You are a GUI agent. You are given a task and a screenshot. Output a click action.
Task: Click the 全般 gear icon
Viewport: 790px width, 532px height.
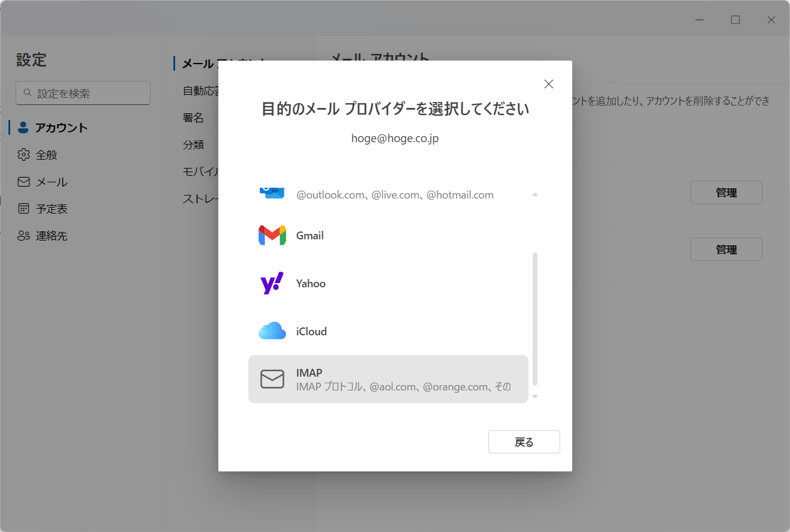pyautogui.click(x=23, y=155)
